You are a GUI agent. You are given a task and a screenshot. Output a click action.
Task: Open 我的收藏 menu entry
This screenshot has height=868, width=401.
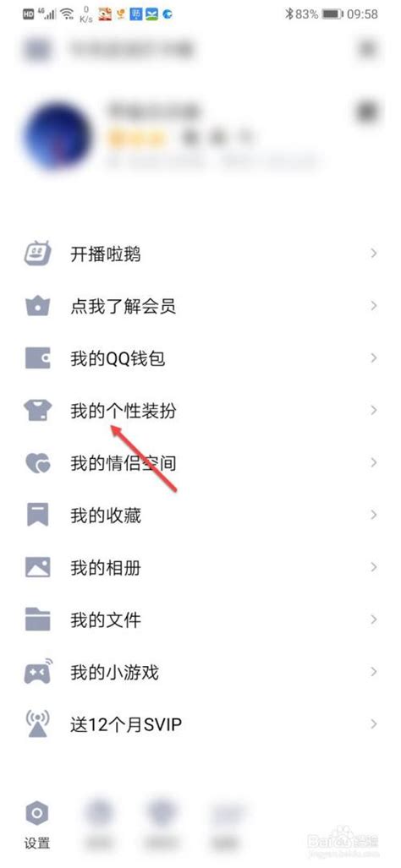point(200,515)
